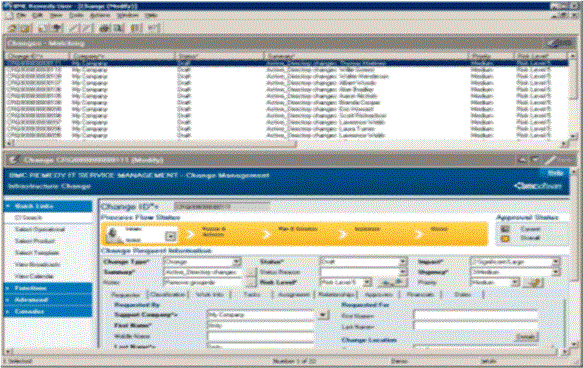Switch to the Work Info tab
This screenshot has height=368, width=583.
coord(210,294)
